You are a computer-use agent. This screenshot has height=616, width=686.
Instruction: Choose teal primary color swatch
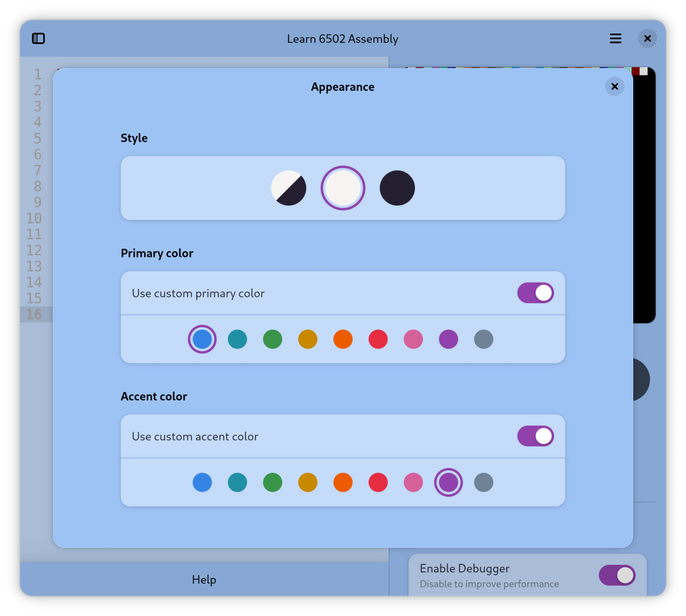click(237, 339)
